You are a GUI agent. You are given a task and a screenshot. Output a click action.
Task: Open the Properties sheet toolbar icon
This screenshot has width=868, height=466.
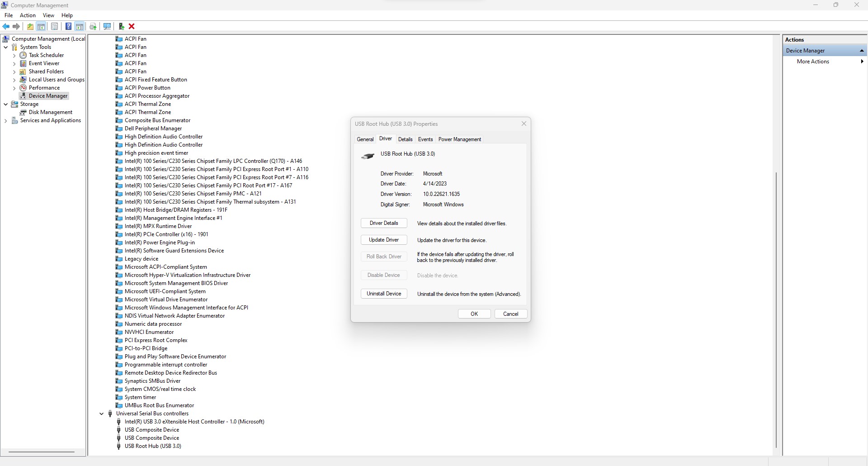pos(54,26)
